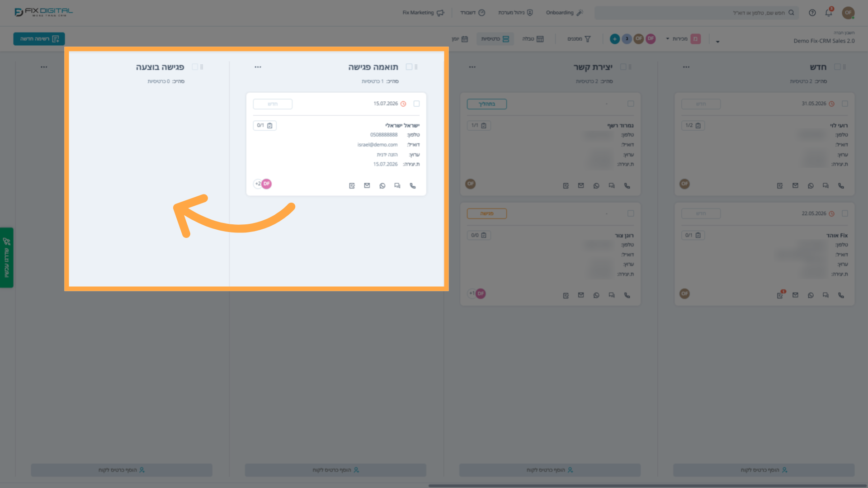
Task: Open notifications bell icon
Action: pyautogui.click(x=828, y=13)
